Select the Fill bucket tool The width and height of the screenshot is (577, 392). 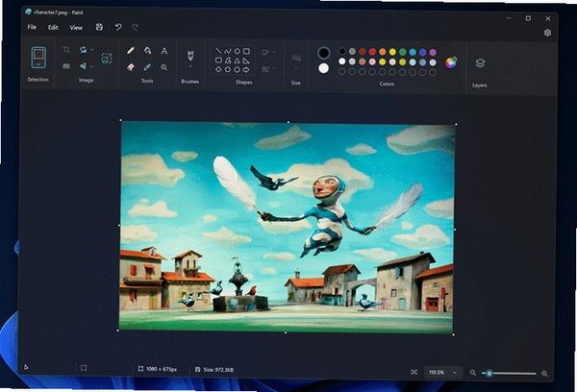[x=147, y=50]
